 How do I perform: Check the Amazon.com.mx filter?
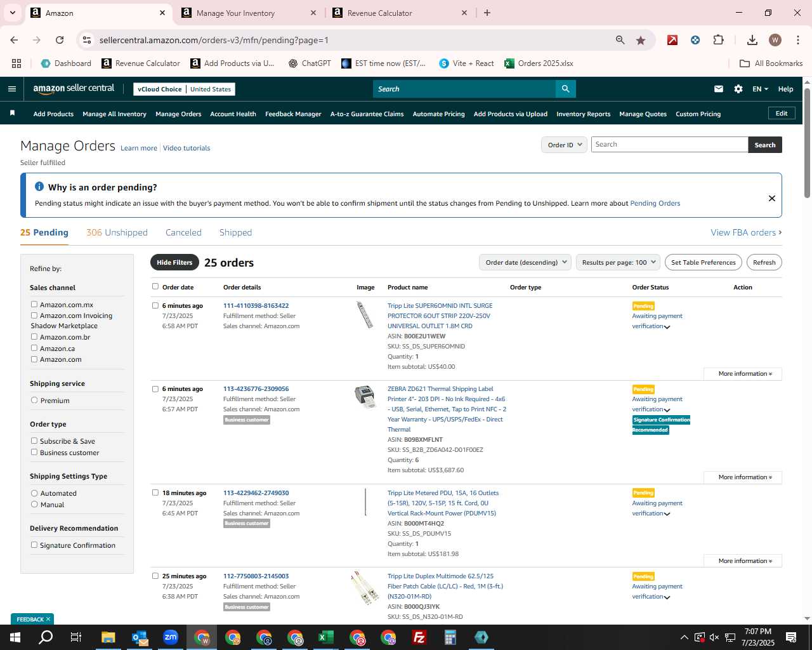click(34, 304)
